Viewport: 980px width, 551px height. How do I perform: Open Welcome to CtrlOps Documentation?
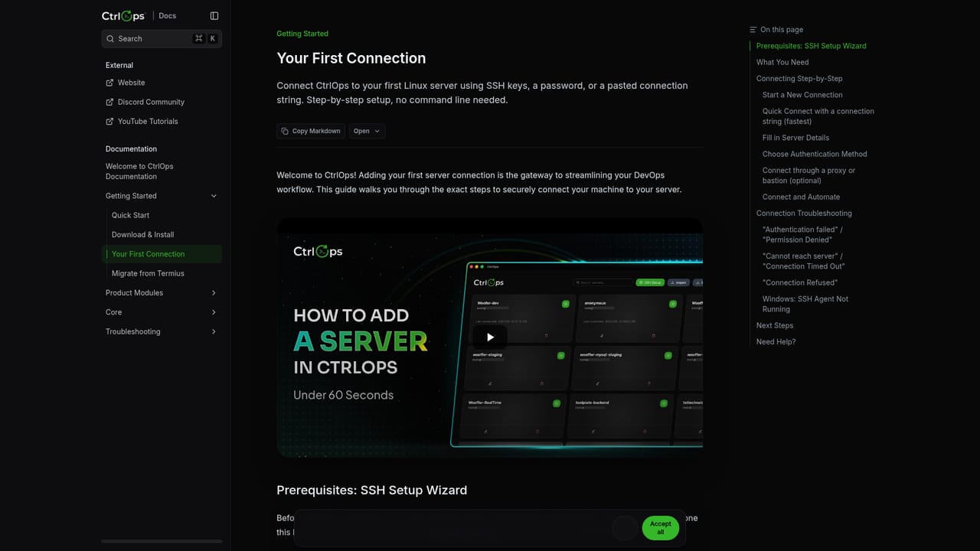pyautogui.click(x=139, y=171)
